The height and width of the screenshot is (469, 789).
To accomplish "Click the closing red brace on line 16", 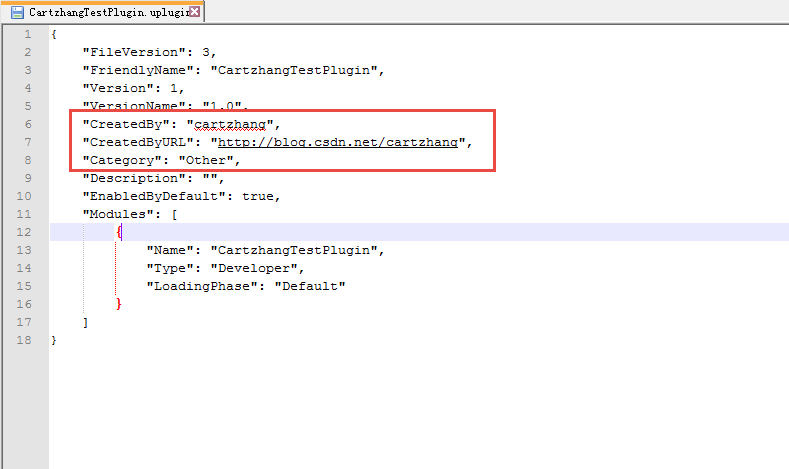I will (119, 304).
